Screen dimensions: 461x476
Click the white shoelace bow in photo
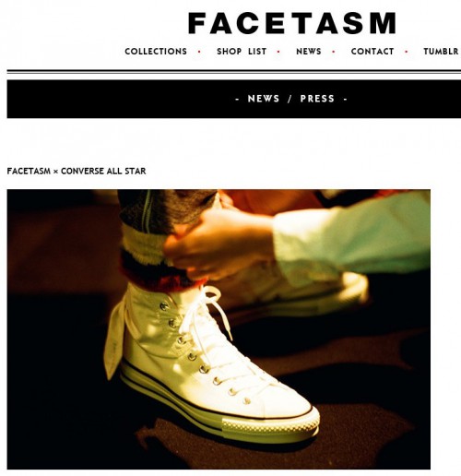[207, 311]
